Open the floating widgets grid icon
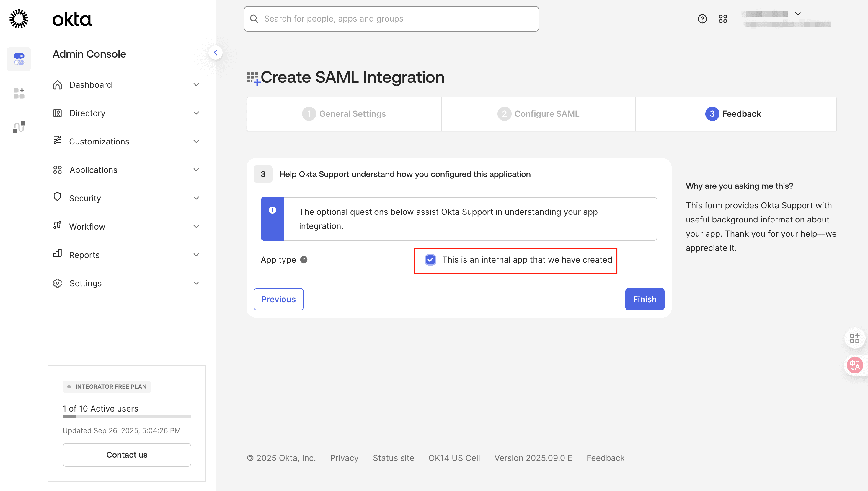Viewport: 868px width, 491px height. tap(855, 338)
